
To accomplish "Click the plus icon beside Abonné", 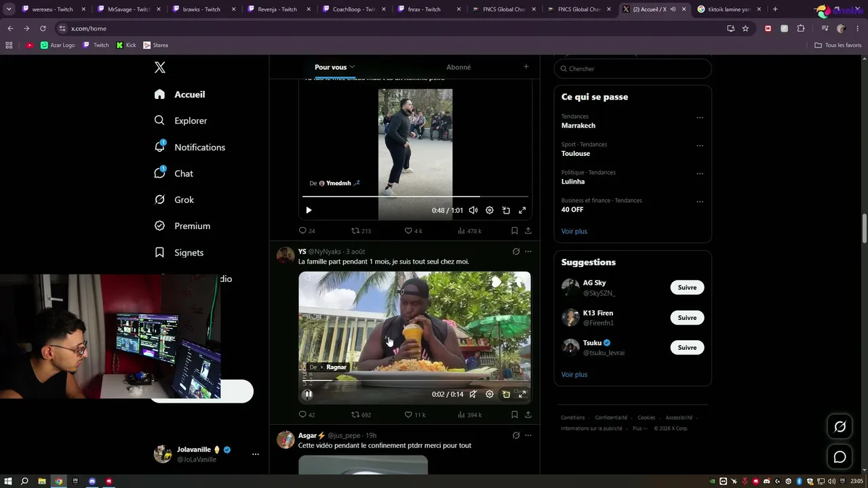I will (526, 66).
